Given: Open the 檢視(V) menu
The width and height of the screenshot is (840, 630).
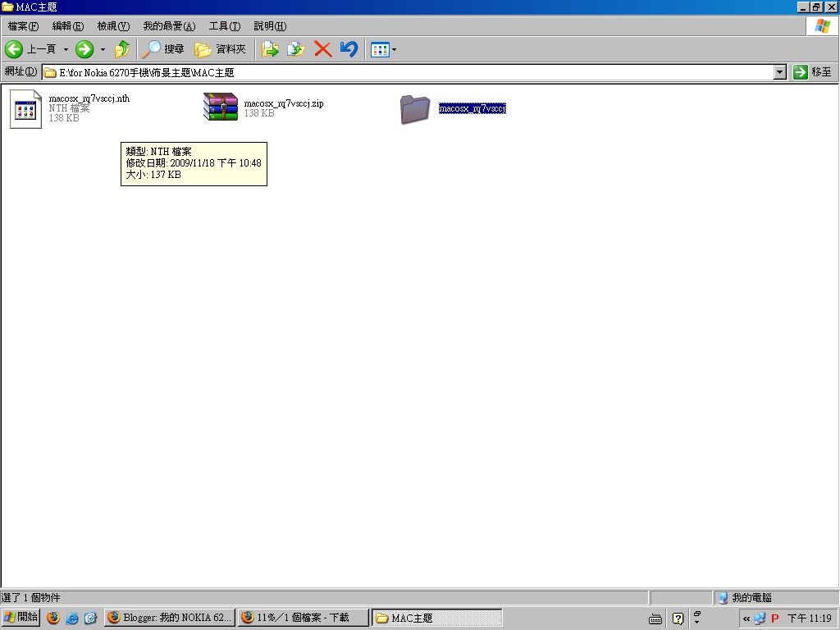Looking at the screenshot, I should [113, 26].
